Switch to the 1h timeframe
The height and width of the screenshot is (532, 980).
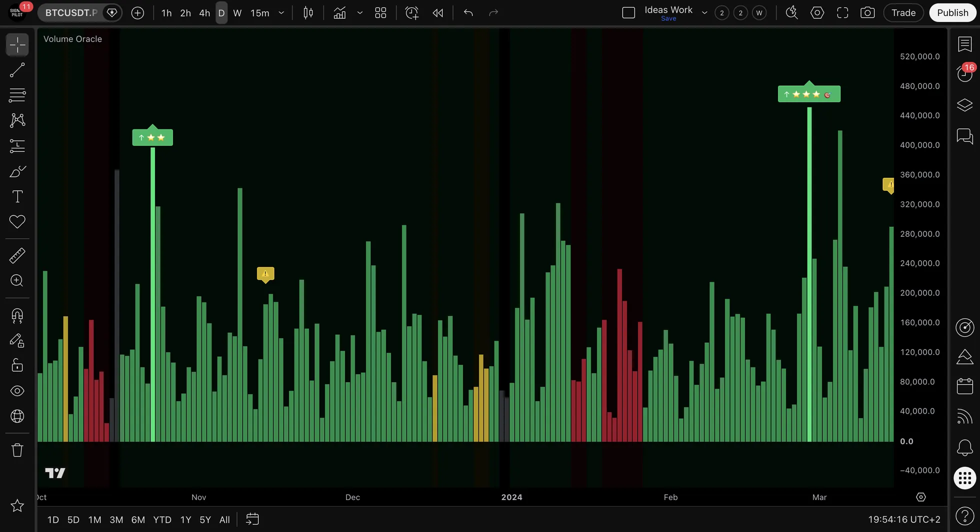[166, 13]
